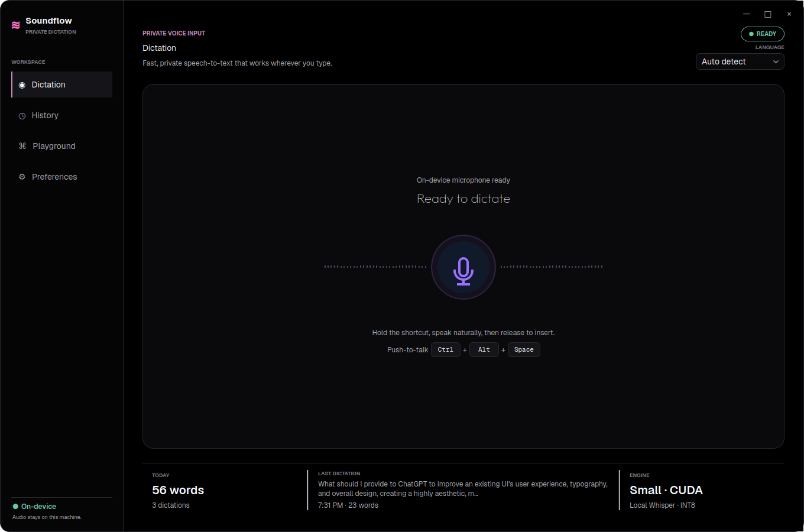The width and height of the screenshot is (804, 532).
Task: Click the Playground command-symbol icon
Action: [22, 146]
